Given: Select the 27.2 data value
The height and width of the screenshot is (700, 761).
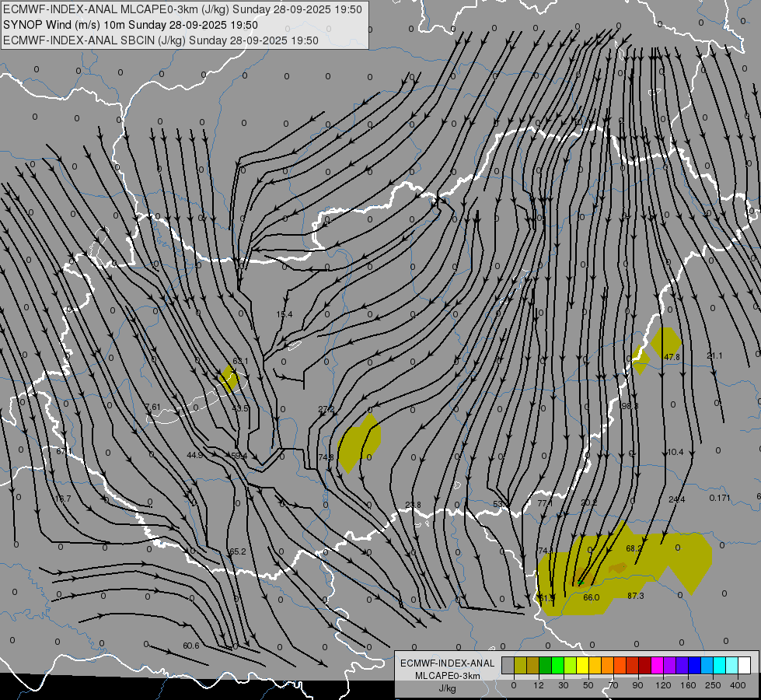Looking at the screenshot, I should [x=326, y=409].
